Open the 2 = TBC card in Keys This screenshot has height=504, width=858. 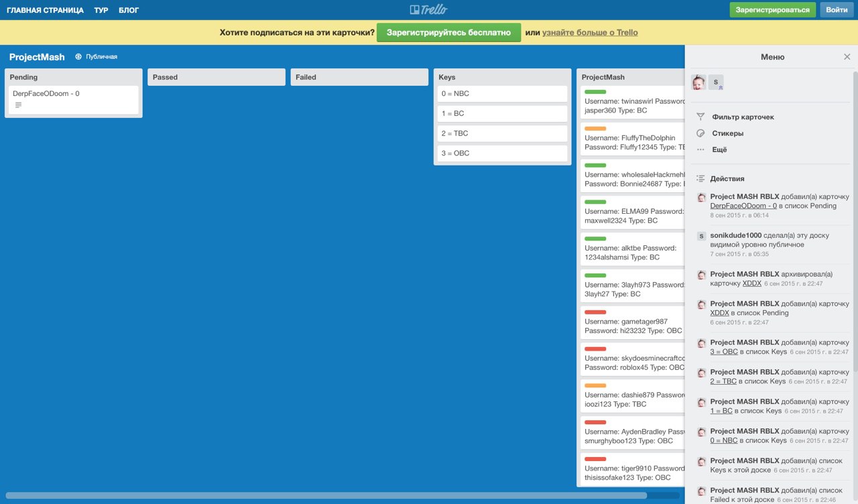coord(502,133)
